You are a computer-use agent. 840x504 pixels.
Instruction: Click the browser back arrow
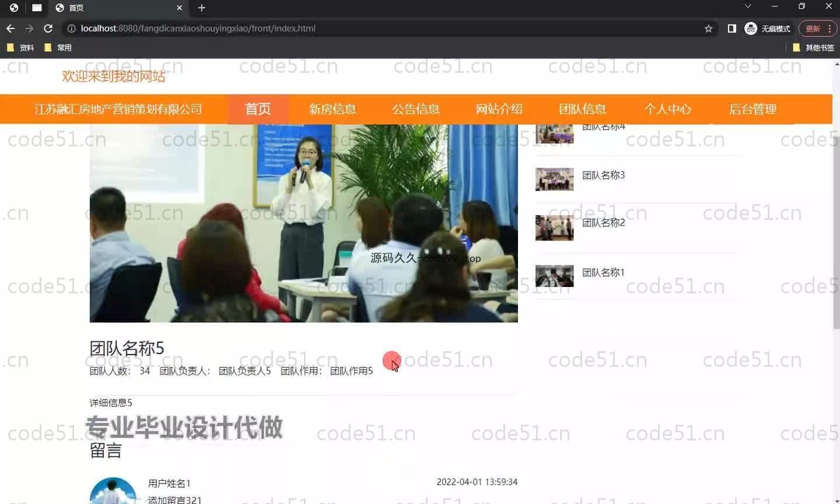[x=10, y=29]
